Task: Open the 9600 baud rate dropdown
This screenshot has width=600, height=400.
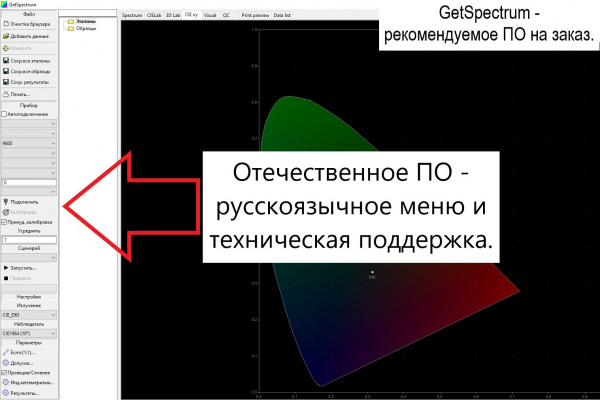Action: [x=29, y=143]
